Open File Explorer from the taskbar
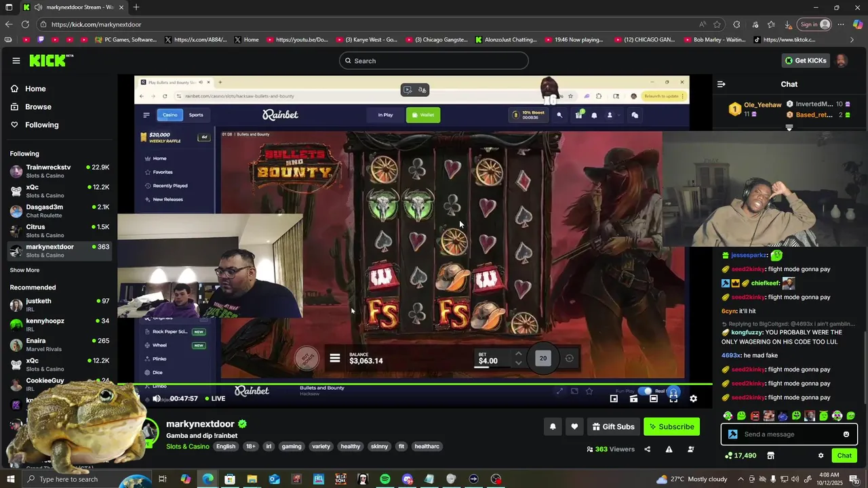The image size is (868, 488). pos(252,479)
